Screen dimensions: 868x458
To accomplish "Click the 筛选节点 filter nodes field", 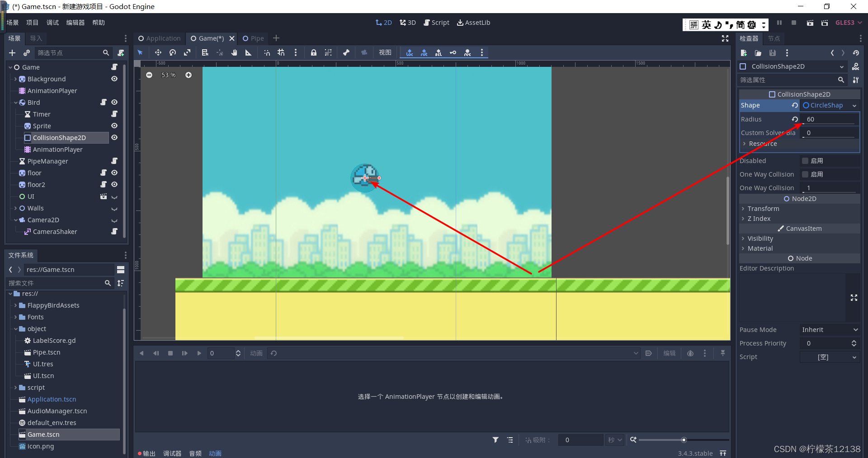I will point(73,53).
